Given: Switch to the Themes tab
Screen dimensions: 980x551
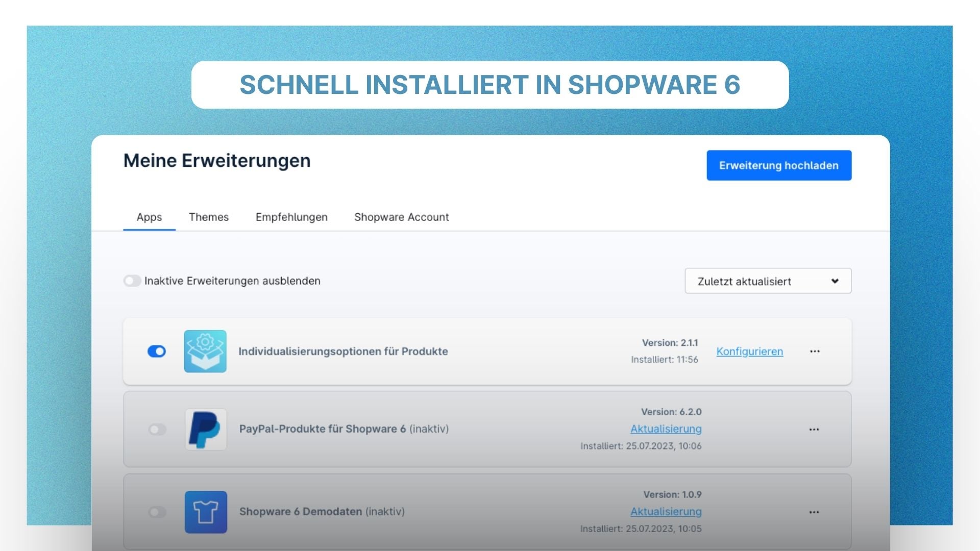Looking at the screenshot, I should click(208, 217).
